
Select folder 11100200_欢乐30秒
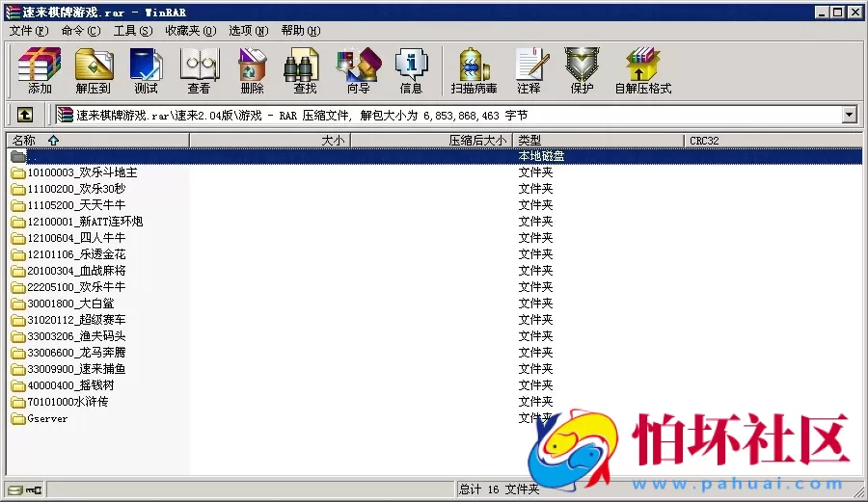click(76, 189)
